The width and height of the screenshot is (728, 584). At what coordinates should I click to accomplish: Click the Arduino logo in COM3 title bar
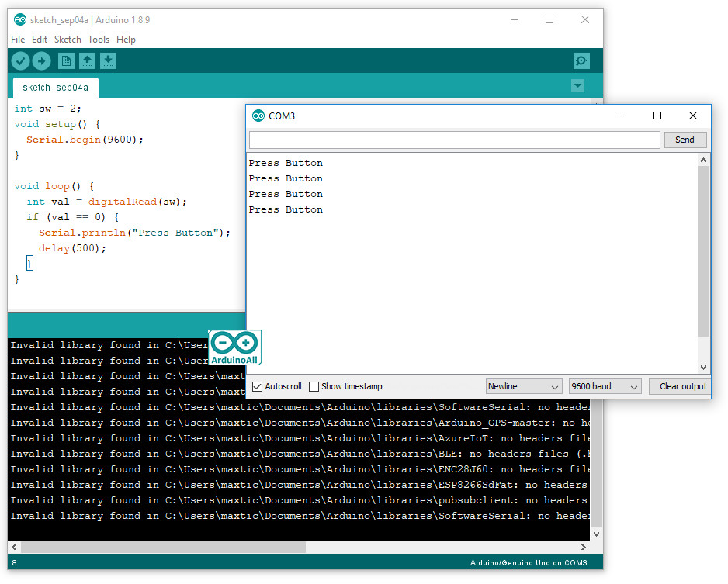(258, 116)
